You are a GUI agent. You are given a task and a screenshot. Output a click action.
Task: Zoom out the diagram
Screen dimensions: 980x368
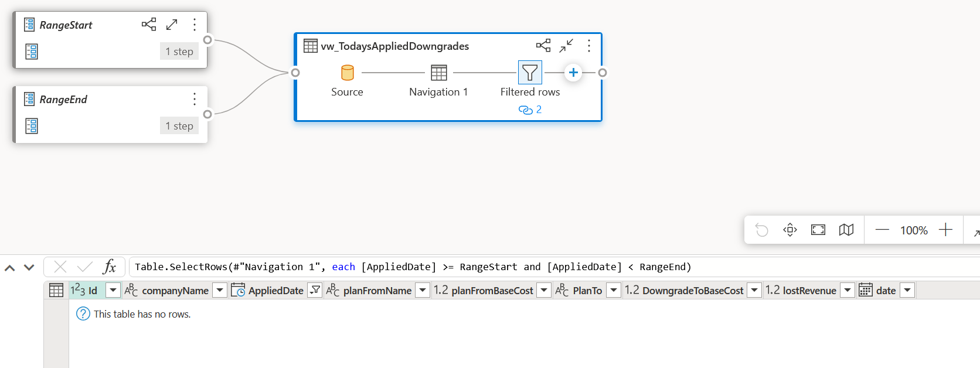tap(882, 230)
